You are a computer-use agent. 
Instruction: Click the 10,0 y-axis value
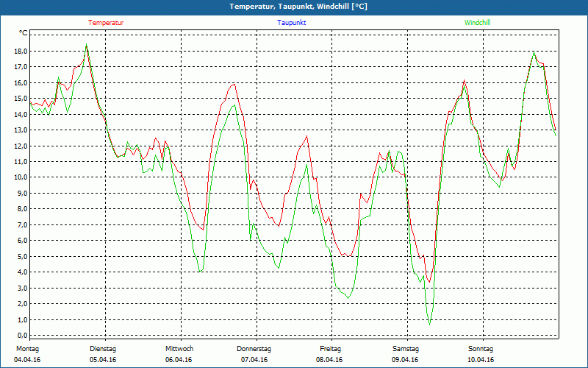tap(21, 177)
